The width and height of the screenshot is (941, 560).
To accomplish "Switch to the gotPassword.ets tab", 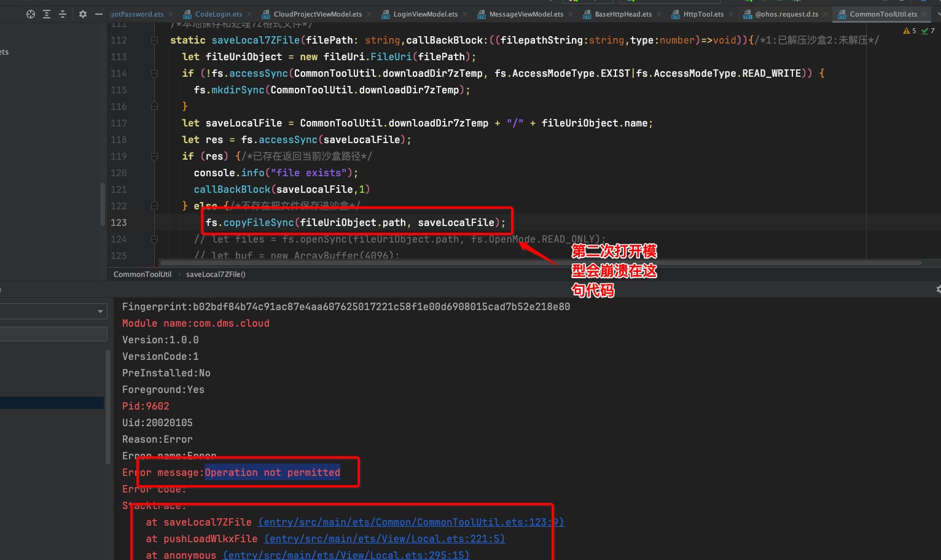I will (x=137, y=14).
